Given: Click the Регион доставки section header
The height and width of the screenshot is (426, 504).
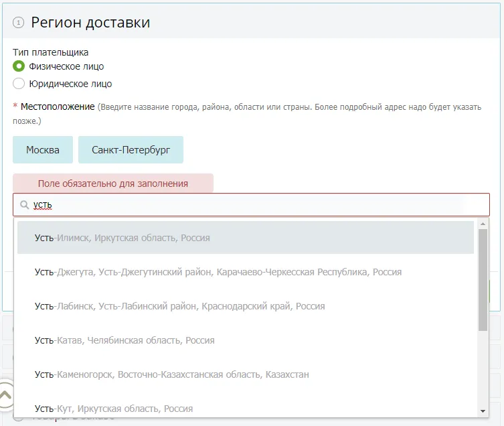Looking at the screenshot, I should tap(90, 22).
